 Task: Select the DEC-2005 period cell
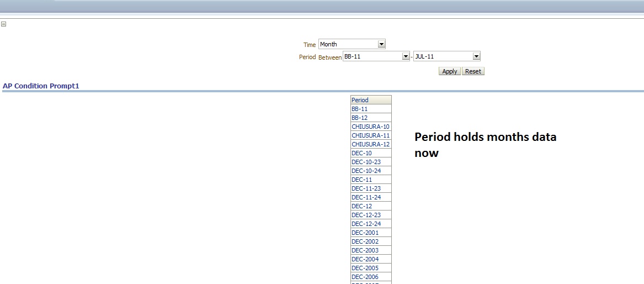pos(371,268)
